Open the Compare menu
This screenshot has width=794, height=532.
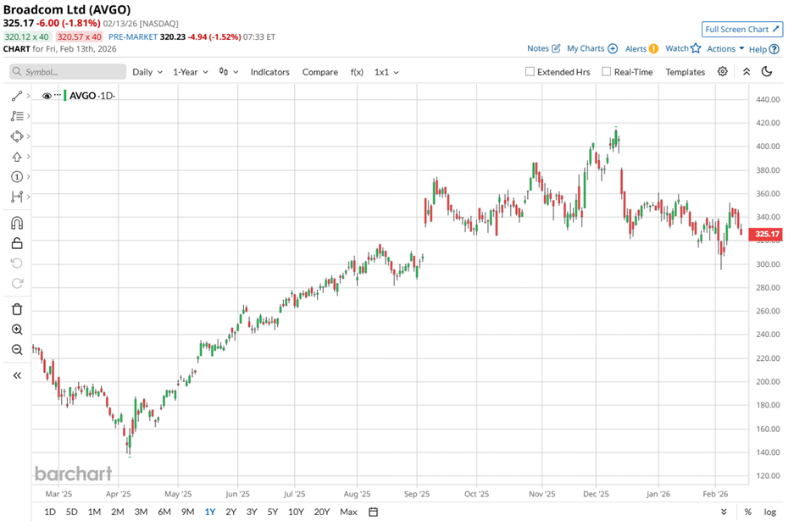(x=320, y=72)
